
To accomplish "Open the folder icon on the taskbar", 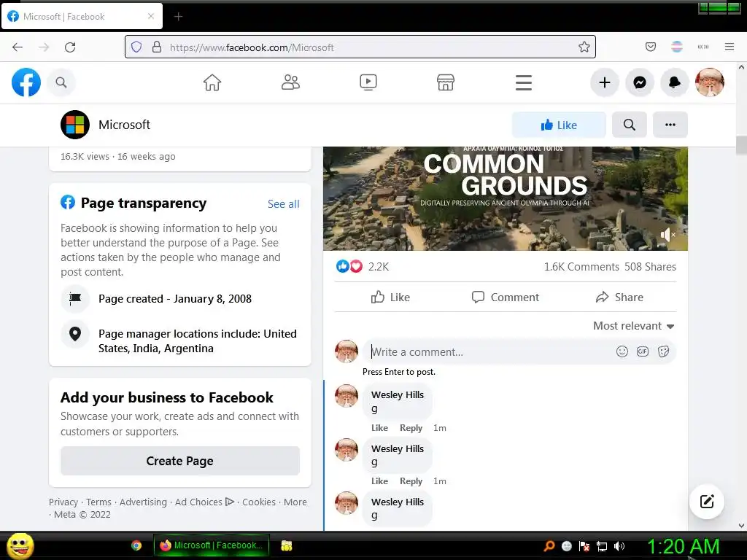I will click(286, 545).
